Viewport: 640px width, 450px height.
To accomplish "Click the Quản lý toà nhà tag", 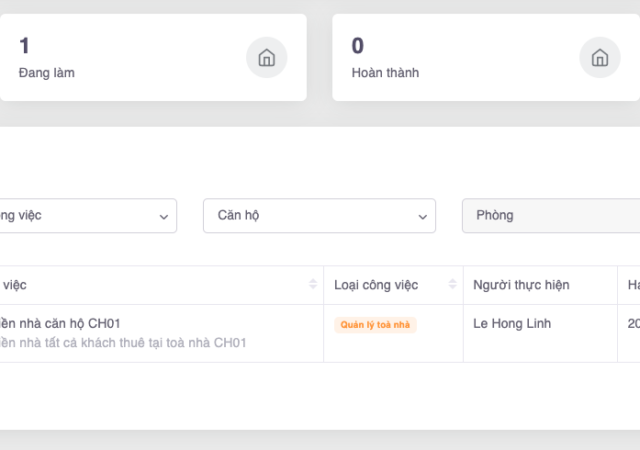I will (375, 325).
